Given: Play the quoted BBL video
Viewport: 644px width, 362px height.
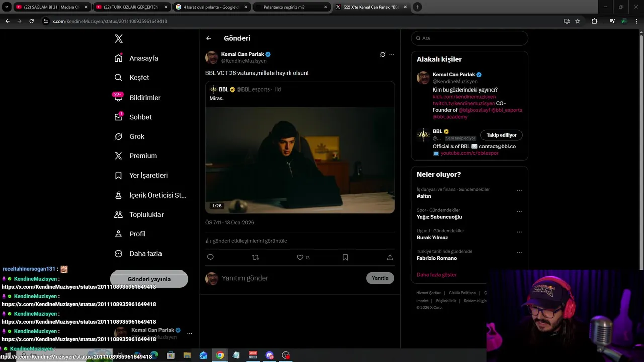Looking at the screenshot, I should coord(300,160).
